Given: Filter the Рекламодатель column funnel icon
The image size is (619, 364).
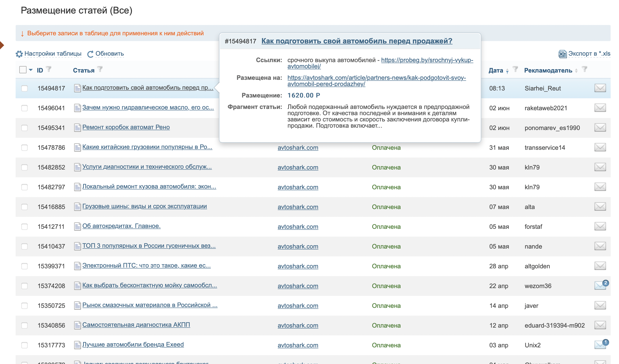Looking at the screenshot, I should (x=585, y=69).
